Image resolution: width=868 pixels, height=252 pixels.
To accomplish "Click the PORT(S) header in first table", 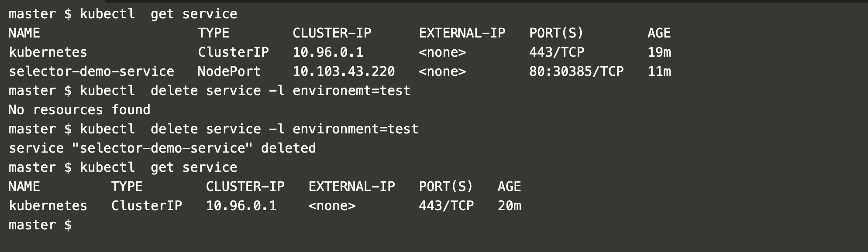I will 556,33.
